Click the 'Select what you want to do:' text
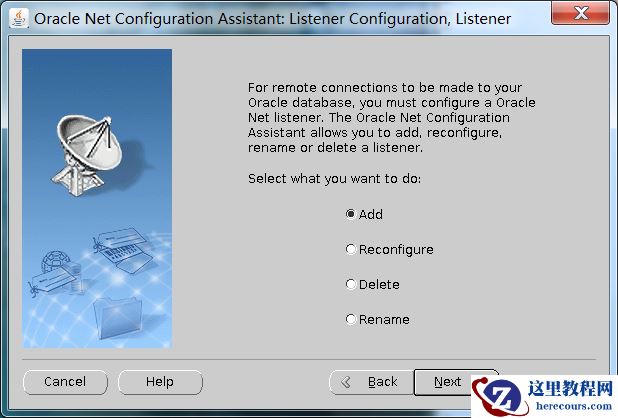The width and height of the screenshot is (618, 418). pyautogui.click(x=334, y=179)
